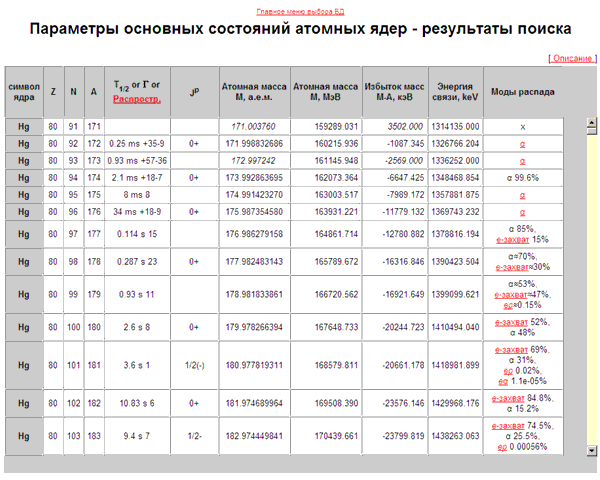
Task: Open the e-захват link in the Hg 178 row
Action: (512, 267)
